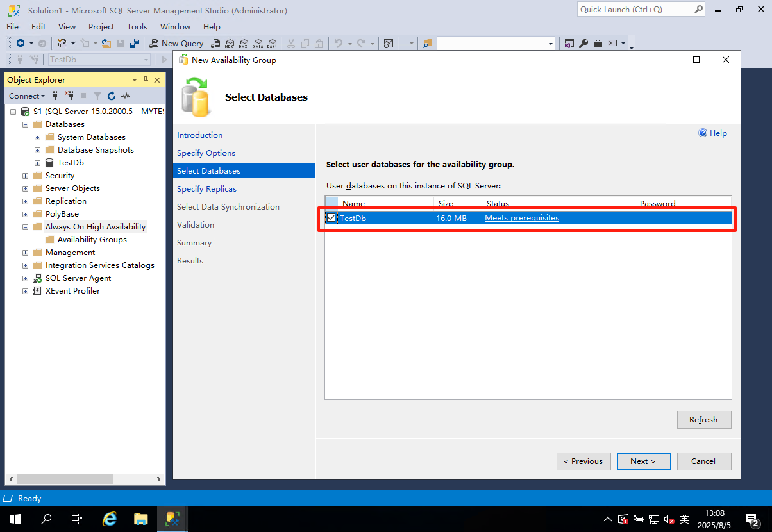Go to the Specify Replicas wizard step
Screen dimensions: 772x532
[x=206, y=189]
